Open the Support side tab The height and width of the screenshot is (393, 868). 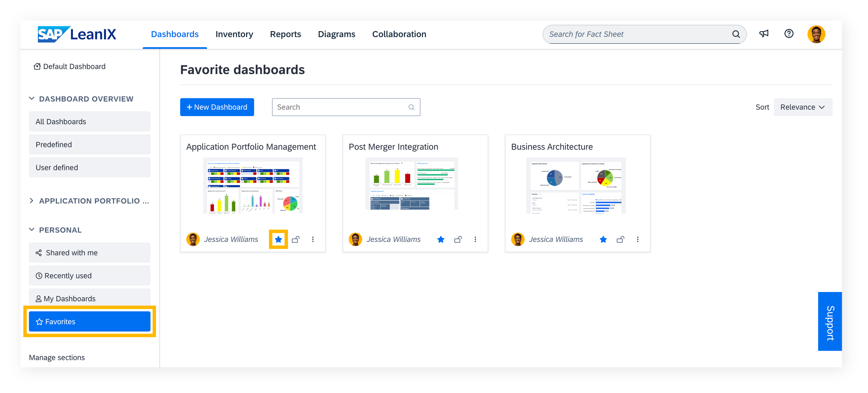pyautogui.click(x=830, y=321)
